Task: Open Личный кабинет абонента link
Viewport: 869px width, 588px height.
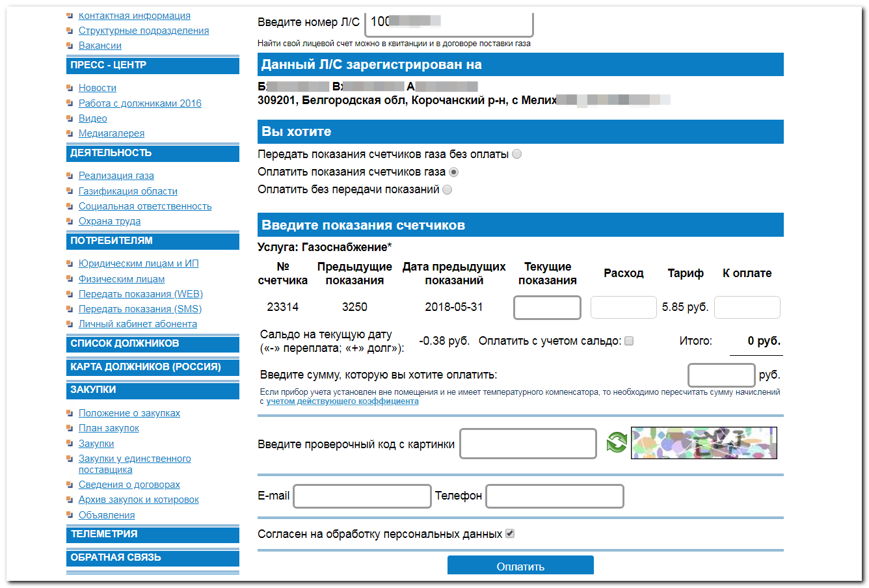Action: [138, 324]
